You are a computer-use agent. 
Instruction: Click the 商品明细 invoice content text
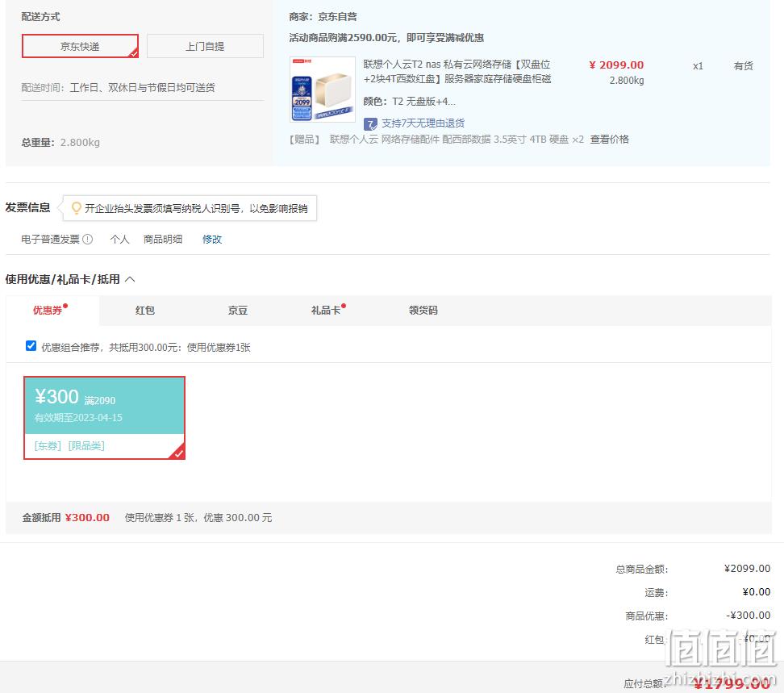point(162,240)
